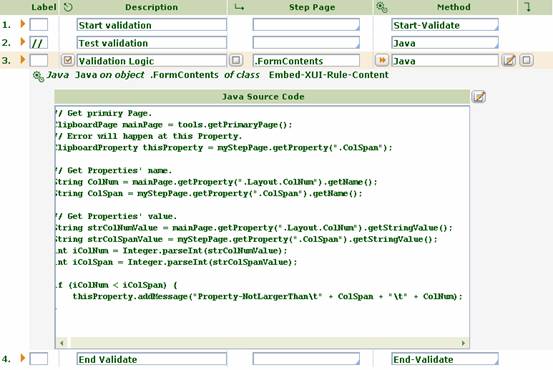Click the End-Validate method field
The image size is (553, 370).
(445, 359)
